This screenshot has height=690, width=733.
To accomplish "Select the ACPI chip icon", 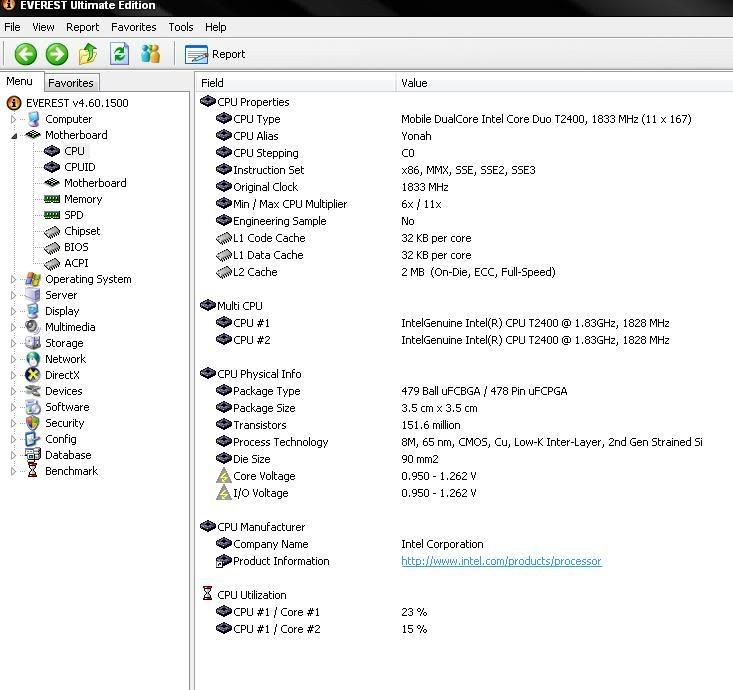I will point(52,263).
